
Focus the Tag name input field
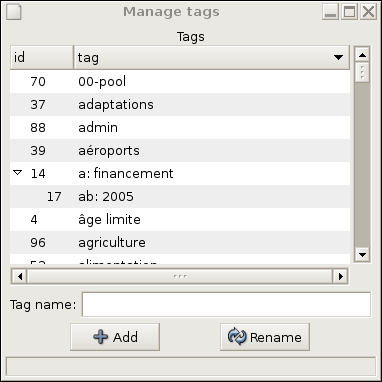(226, 304)
